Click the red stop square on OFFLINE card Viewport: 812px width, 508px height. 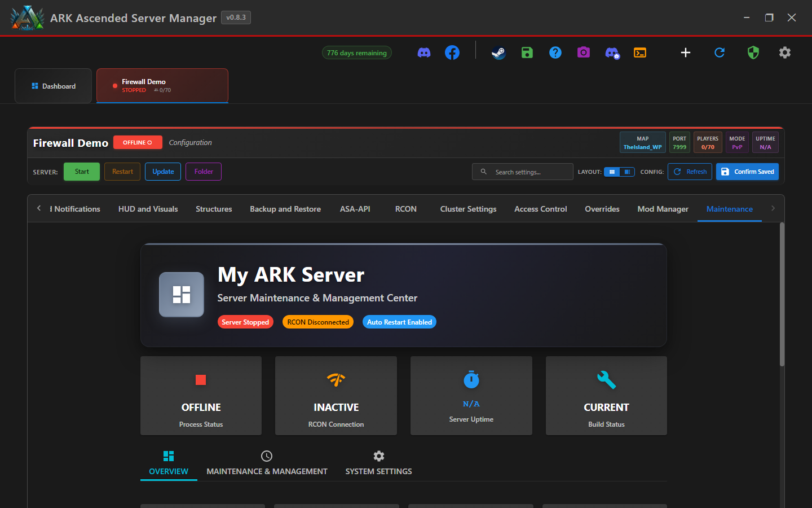[x=201, y=380]
